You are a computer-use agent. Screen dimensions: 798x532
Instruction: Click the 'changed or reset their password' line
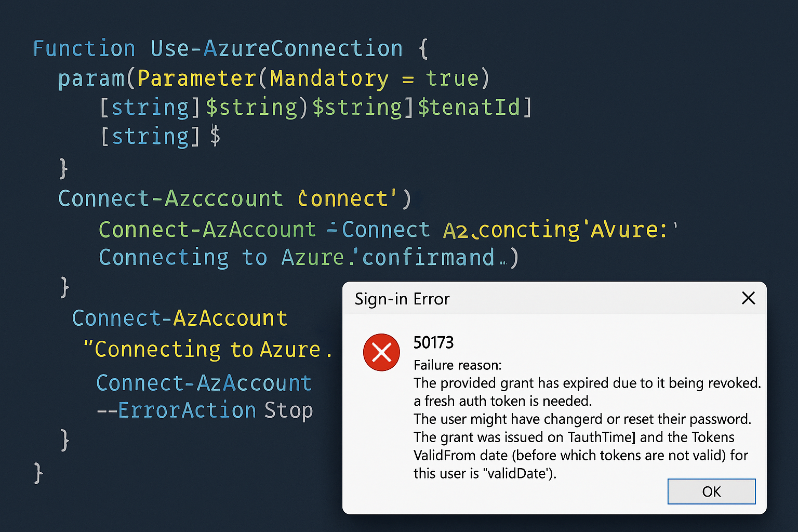(582, 419)
